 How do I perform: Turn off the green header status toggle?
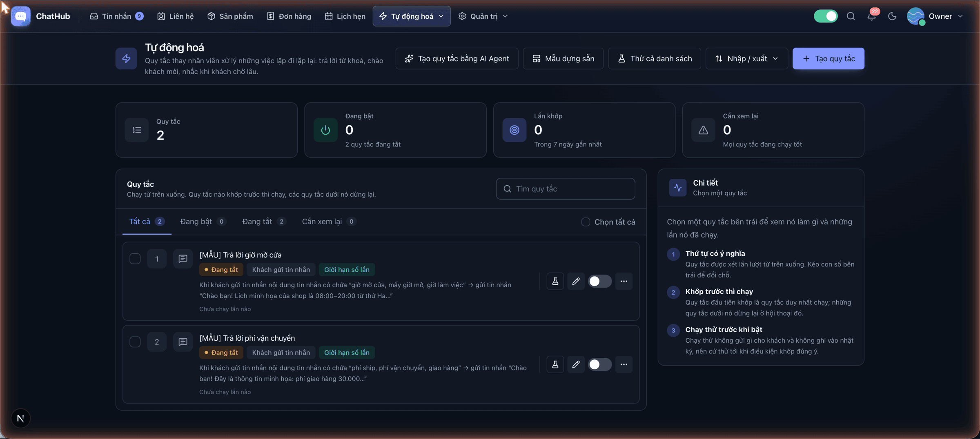coord(825,16)
